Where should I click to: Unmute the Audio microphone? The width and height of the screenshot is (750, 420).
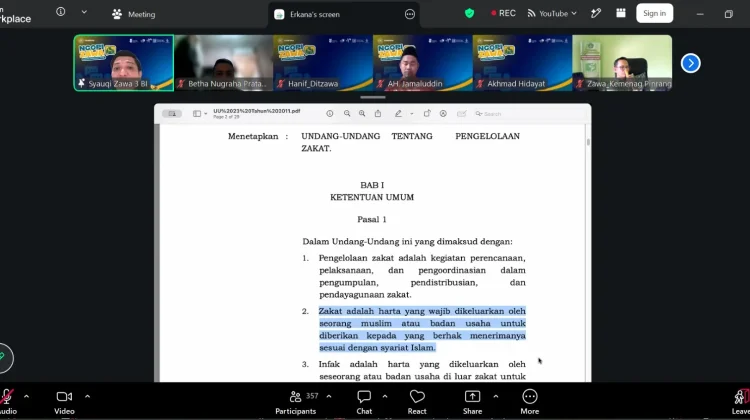coord(7,402)
